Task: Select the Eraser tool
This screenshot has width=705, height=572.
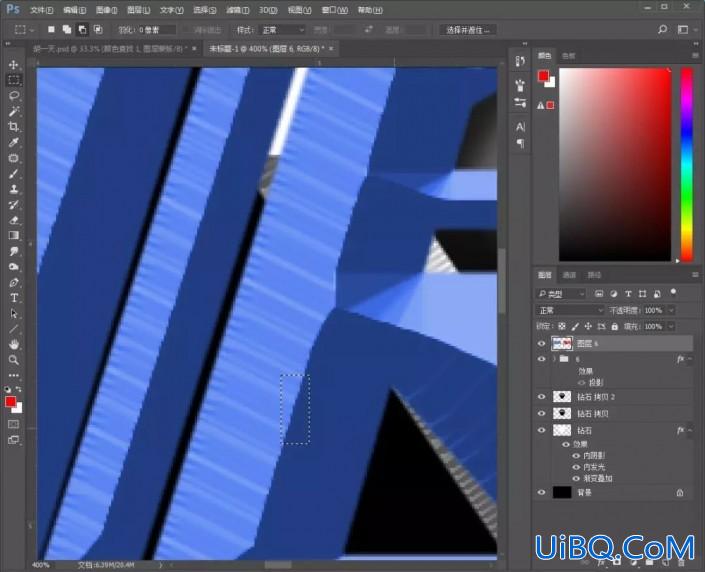Action: click(x=13, y=220)
